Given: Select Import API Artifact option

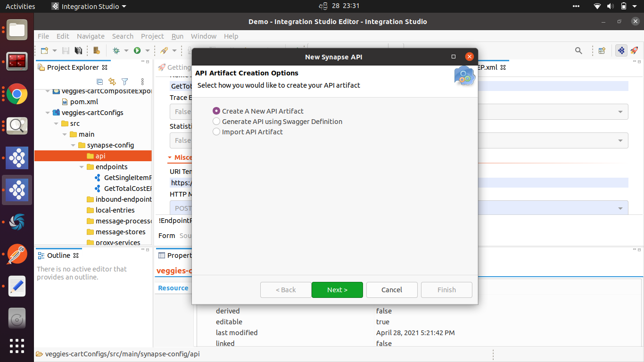Looking at the screenshot, I should 248,132.
